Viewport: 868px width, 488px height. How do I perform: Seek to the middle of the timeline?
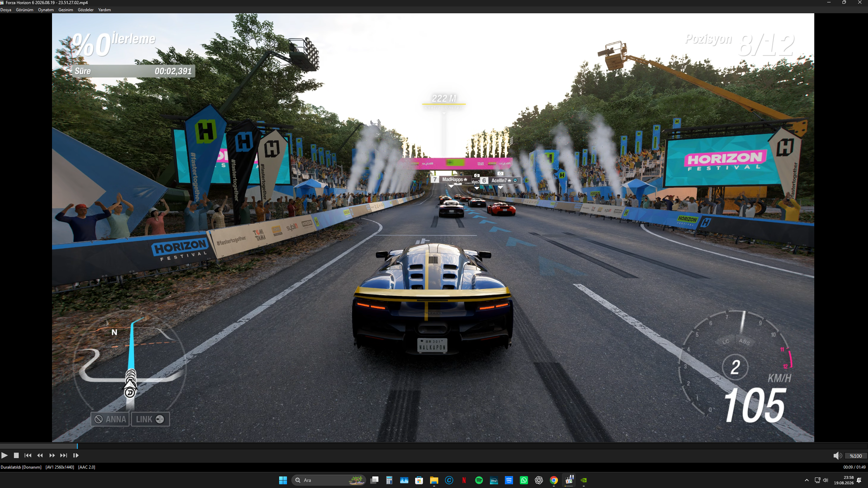(434, 446)
